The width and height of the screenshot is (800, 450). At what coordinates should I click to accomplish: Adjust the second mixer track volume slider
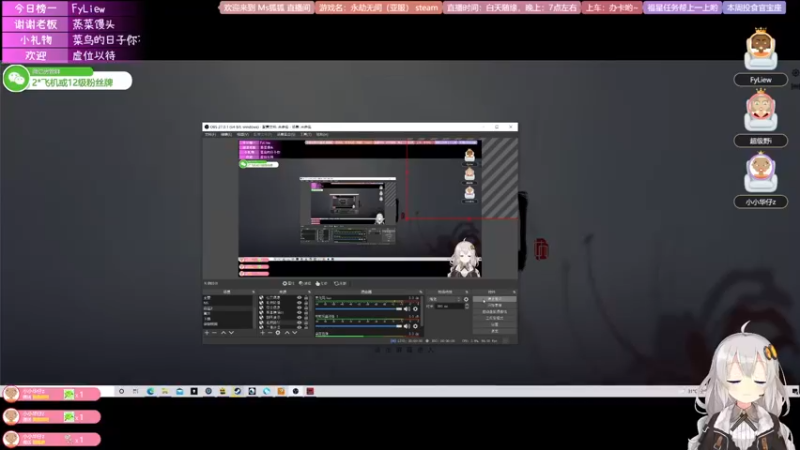[x=359, y=326]
